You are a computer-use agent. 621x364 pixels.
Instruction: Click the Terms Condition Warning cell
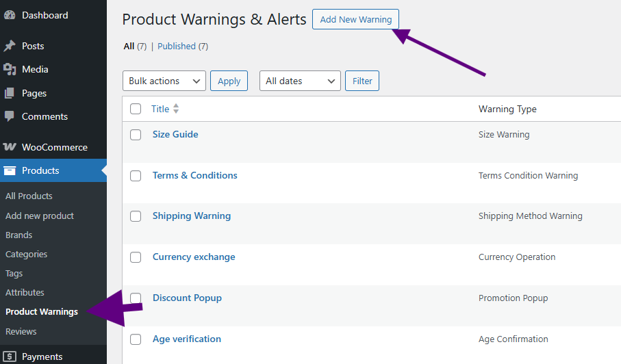point(528,175)
